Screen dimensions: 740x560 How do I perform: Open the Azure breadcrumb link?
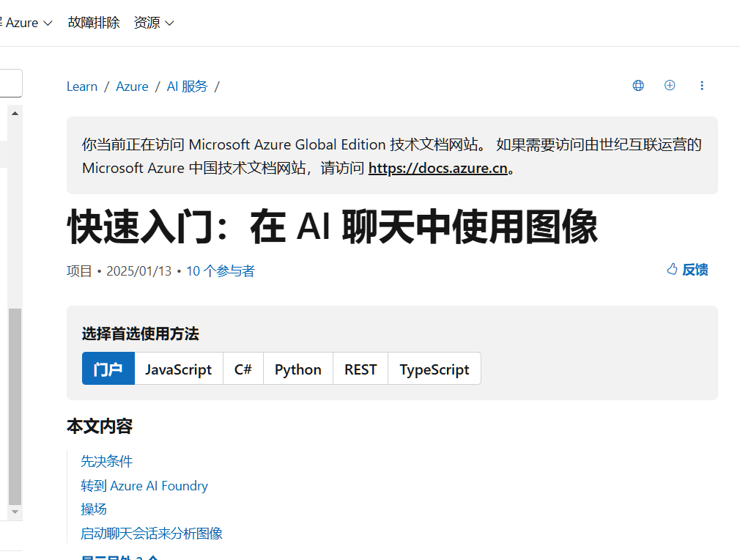click(x=132, y=86)
